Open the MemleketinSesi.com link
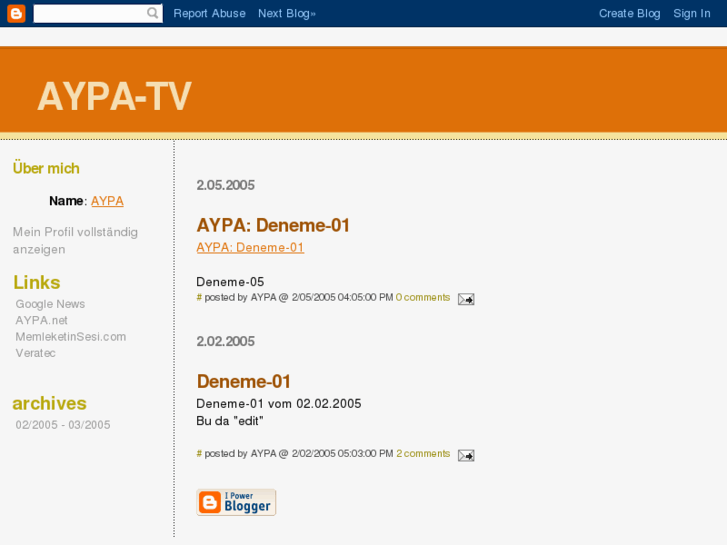 click(70, 336)
